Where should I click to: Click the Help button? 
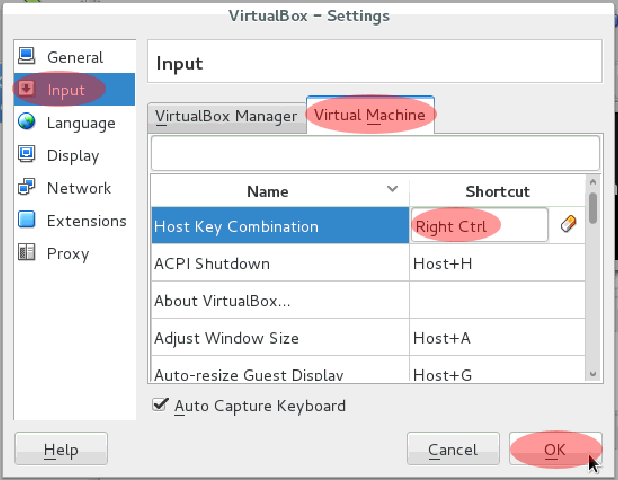(61, 449)
